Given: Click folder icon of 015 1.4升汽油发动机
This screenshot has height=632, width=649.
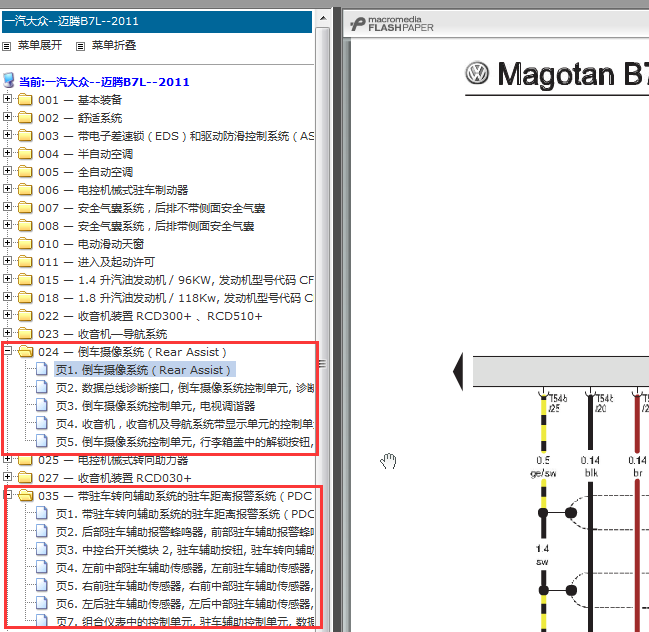Looking at the screenshot, I should [25, 279].
